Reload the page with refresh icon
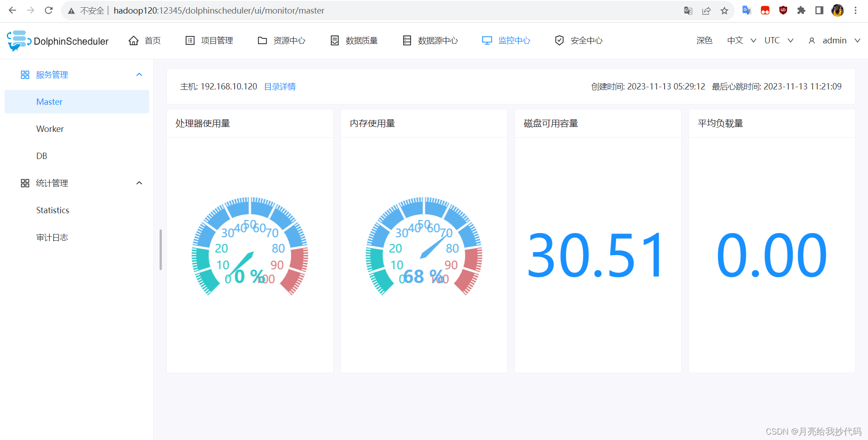The height and width of the screenshot is (440, 868). point(49,10)
